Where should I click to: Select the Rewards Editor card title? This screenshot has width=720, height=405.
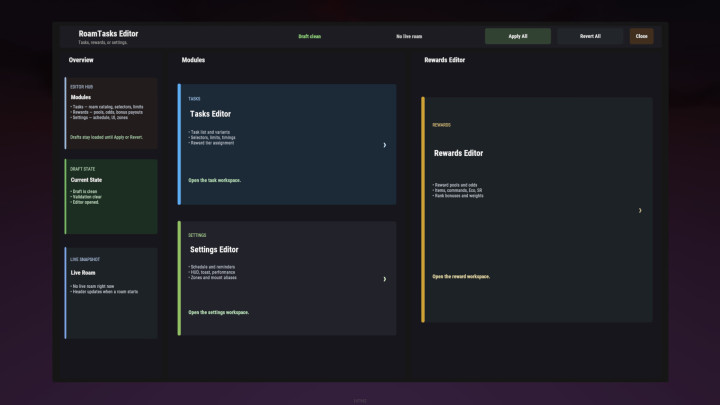[x=458, y=153]
